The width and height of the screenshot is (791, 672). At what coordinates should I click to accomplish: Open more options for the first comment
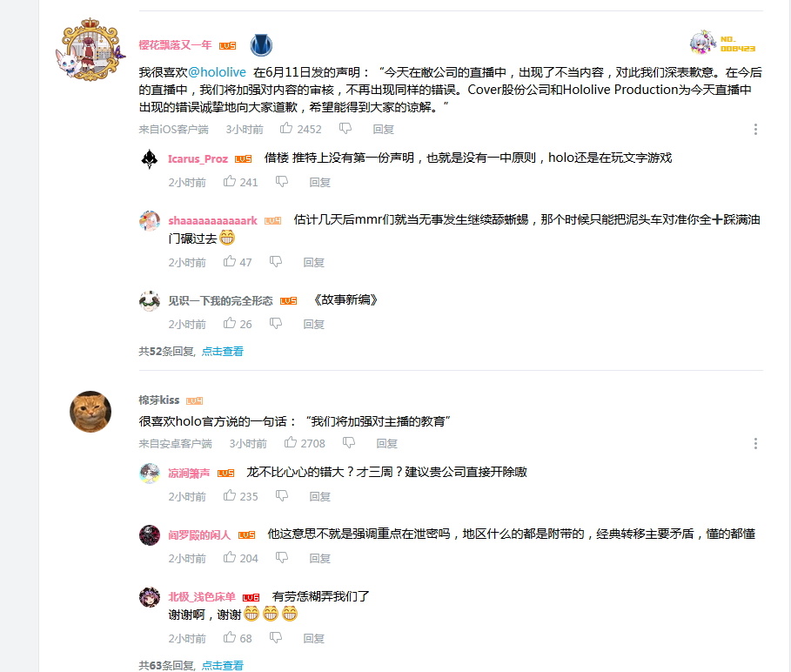pyautogui.click(x=755, y=129)
